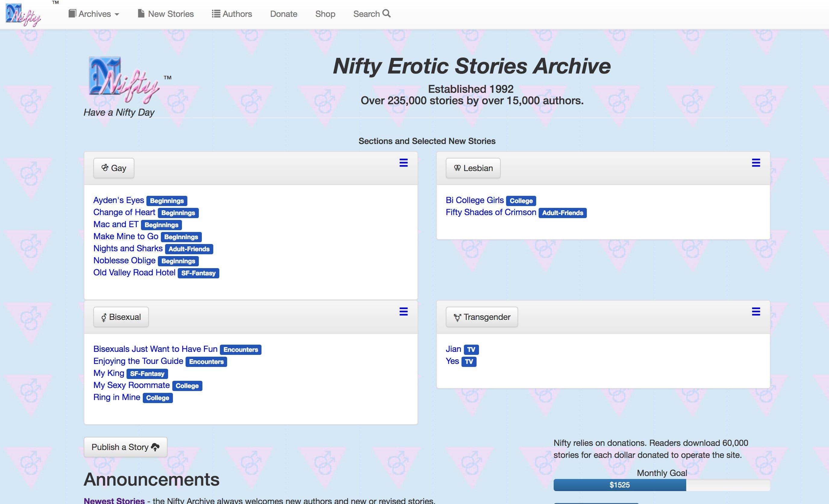The image size is (829, 504).
Task: Open the Lesbian section hamburger menu
Action: (x=756, y=163)
